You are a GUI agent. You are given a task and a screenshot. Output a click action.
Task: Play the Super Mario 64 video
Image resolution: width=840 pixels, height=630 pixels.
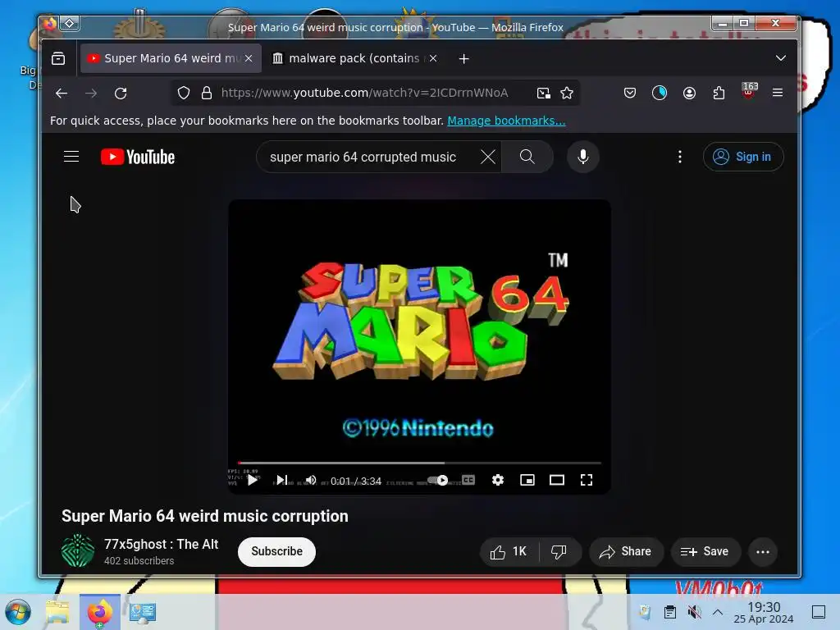[x=253, y=480]
